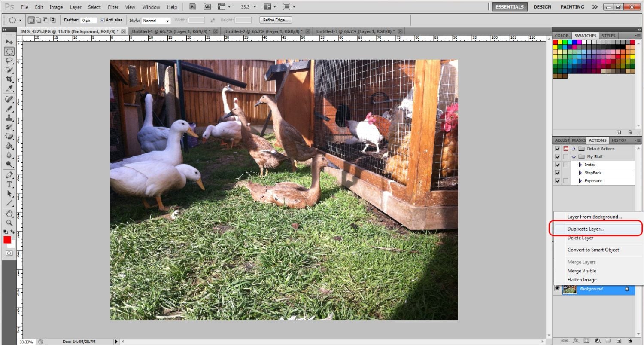Screen dimensions: 644x345
Task: Toggle the Default Actions set checkbox
Action: (x=557, y=149)
